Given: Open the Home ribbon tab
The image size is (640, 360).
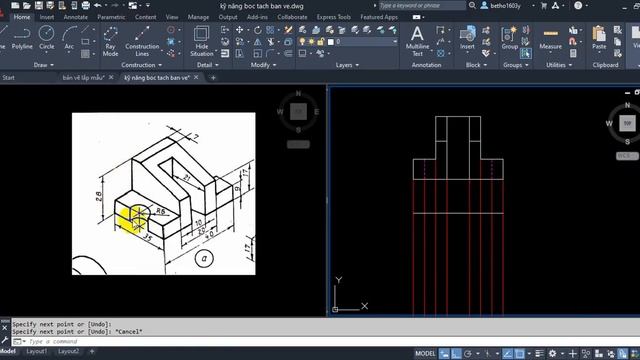Looking at the screenshot, I should coord(22,17).
